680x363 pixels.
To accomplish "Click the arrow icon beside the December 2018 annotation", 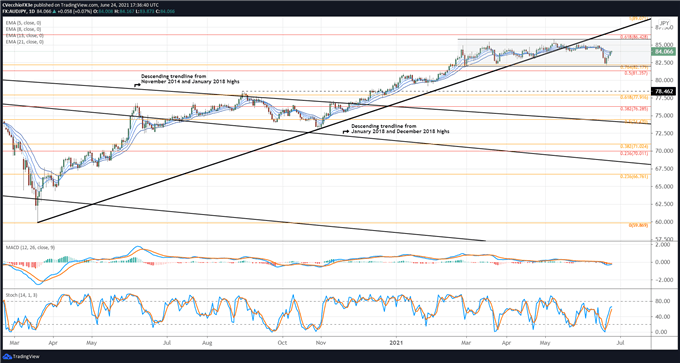I will click(346, 130).
